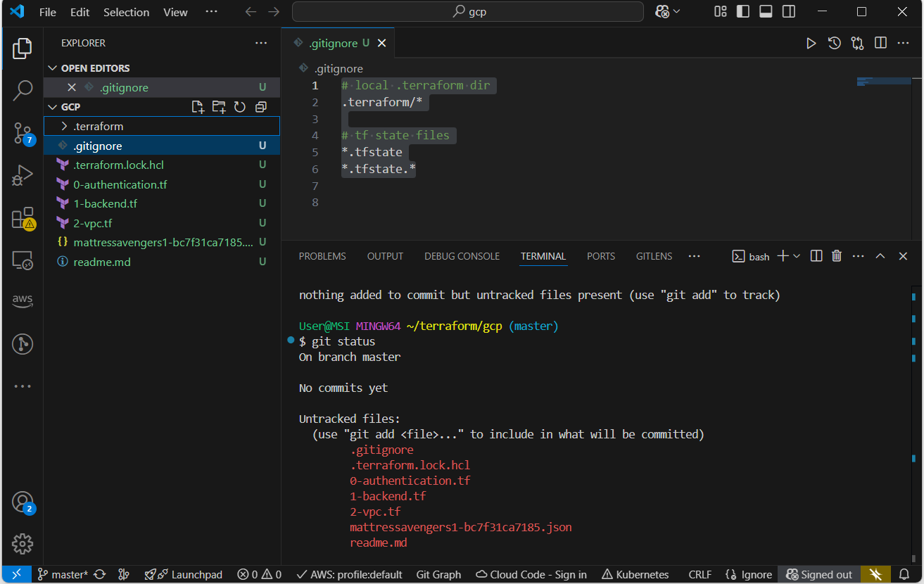Open the Run and Debug view
Image resolution: width=924 pixels, height=584 pixels.
click(x=23, y=176)
